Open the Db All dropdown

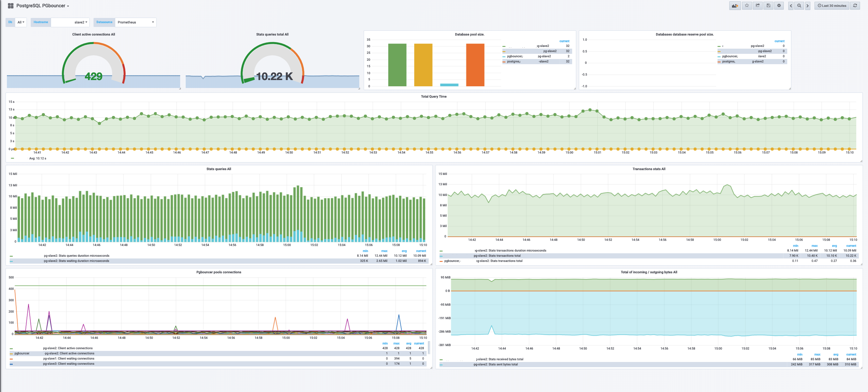(21, 22)
